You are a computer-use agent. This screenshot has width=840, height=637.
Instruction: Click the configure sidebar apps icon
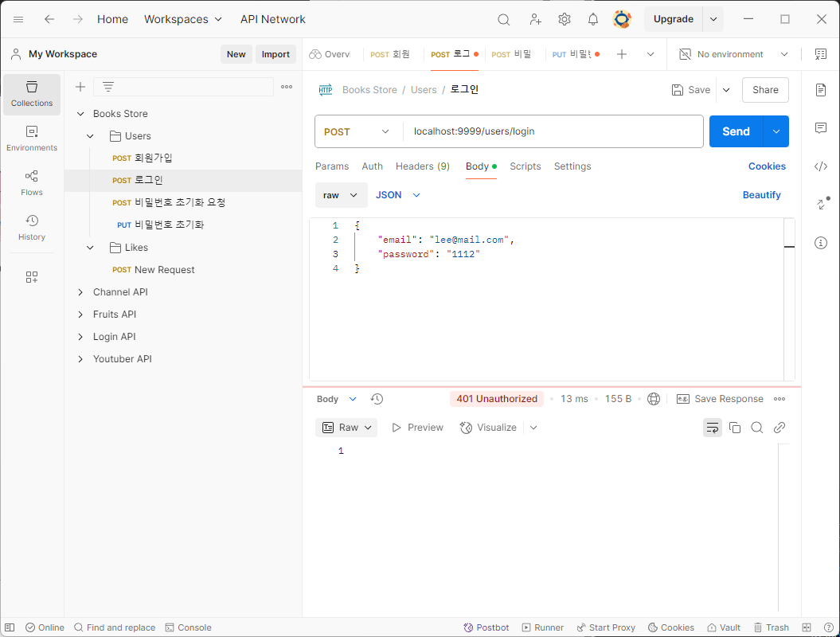[x=32, y=277]
